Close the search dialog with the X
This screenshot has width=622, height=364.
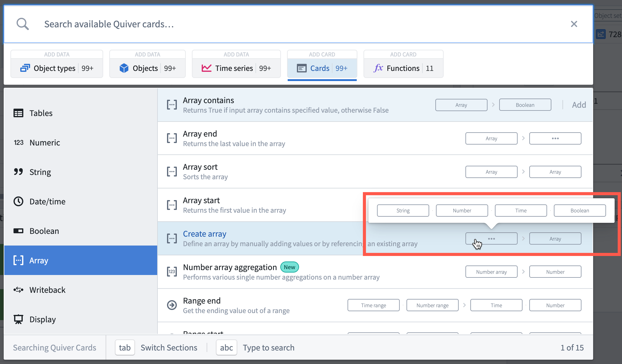[574, 24]
